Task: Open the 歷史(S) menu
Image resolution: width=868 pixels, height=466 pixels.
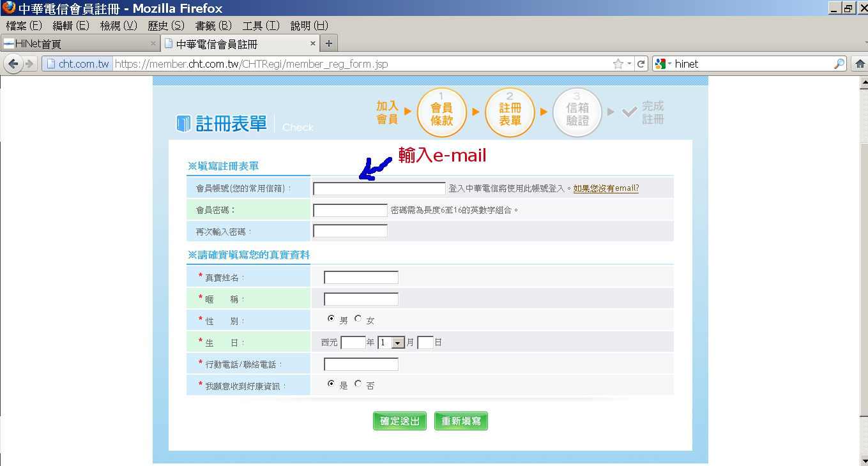Action: coord(166,26)
